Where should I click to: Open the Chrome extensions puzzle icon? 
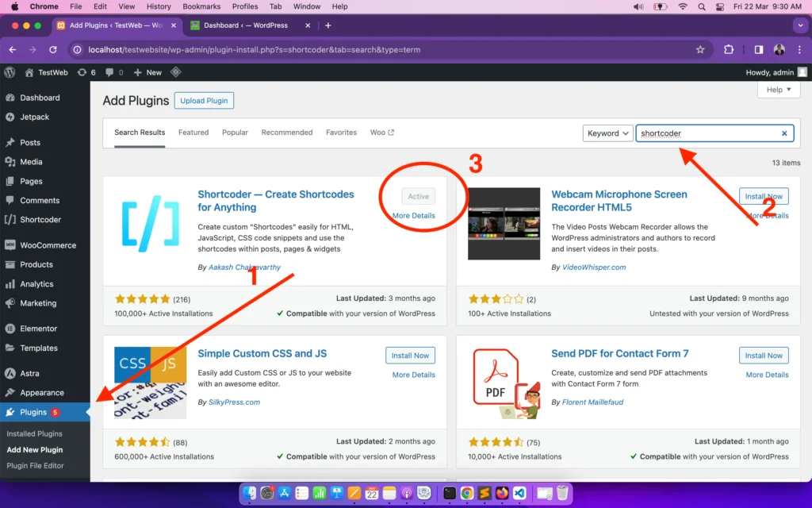pos(729,50)
